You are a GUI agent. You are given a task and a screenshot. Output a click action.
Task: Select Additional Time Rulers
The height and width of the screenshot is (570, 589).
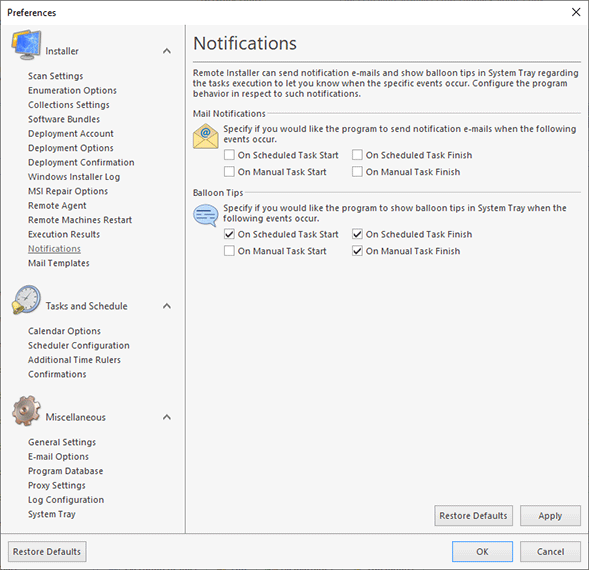point(74,360)
